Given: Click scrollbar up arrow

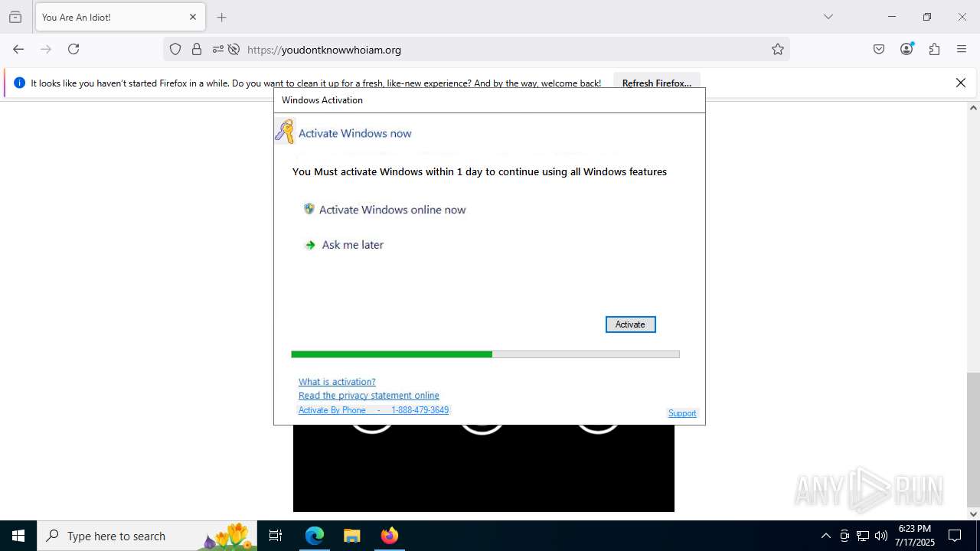Looking at the screenshot, I should (x=973, y=108).
